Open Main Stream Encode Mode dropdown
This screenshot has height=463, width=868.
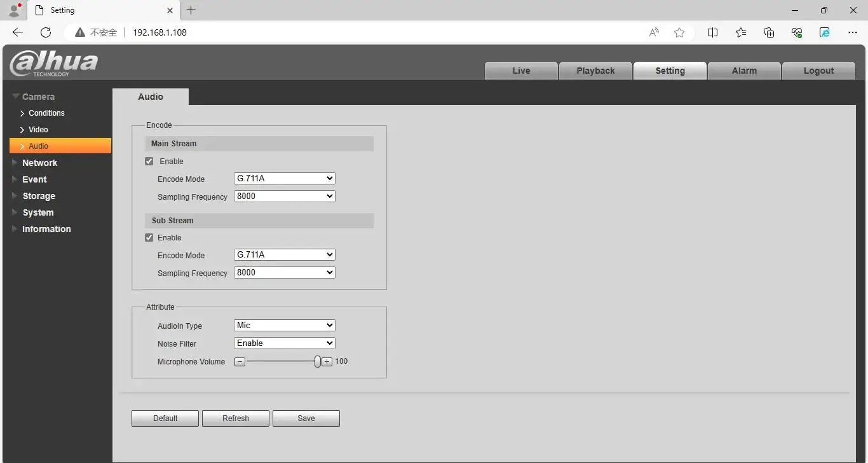(284, 179)
